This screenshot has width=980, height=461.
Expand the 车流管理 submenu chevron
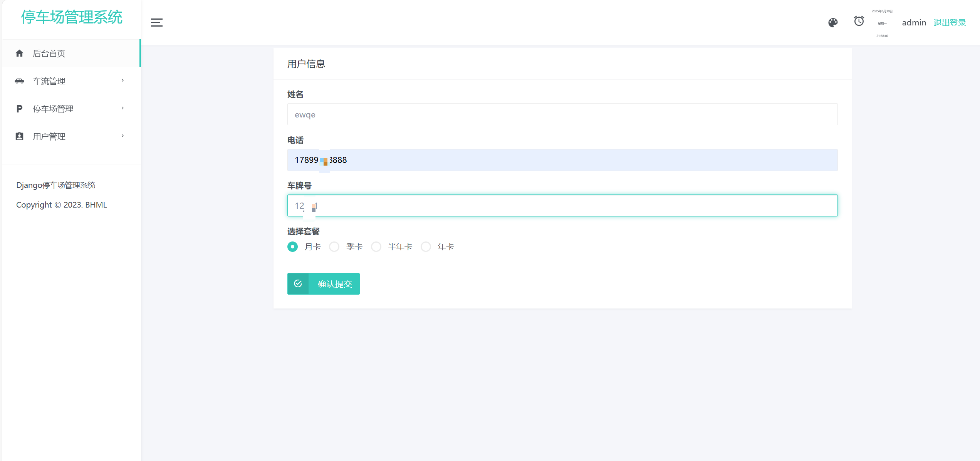pyautogui.click(x=123, y=80)
